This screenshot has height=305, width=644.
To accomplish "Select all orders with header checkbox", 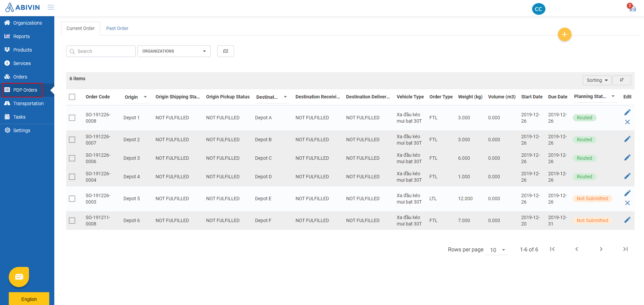I will click(x=72, y=97).
